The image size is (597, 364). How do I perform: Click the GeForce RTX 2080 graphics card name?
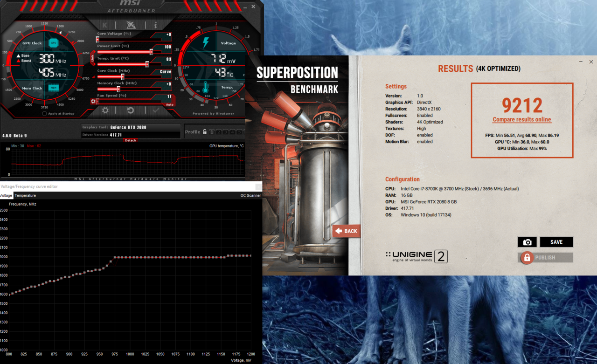(128, 127)
